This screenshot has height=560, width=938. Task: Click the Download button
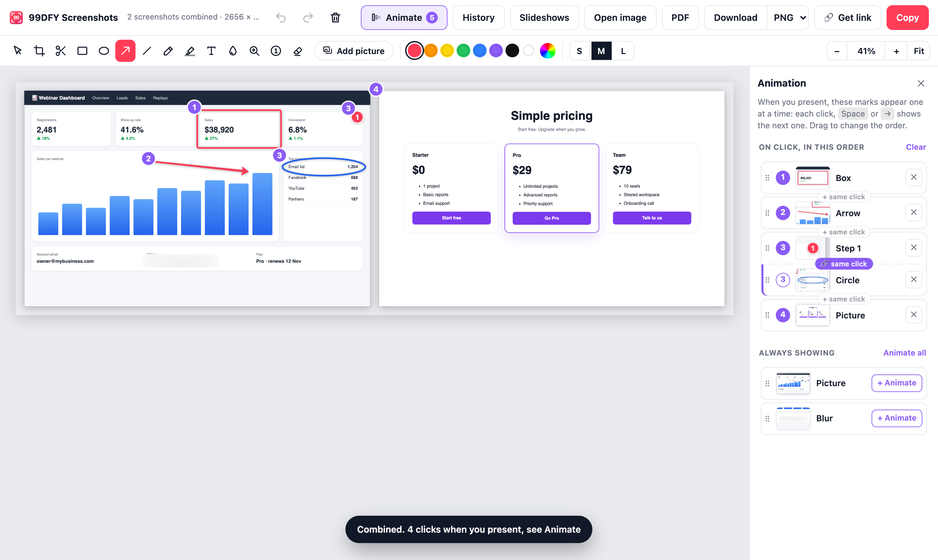pyautogui.click(x=735, y=17)
